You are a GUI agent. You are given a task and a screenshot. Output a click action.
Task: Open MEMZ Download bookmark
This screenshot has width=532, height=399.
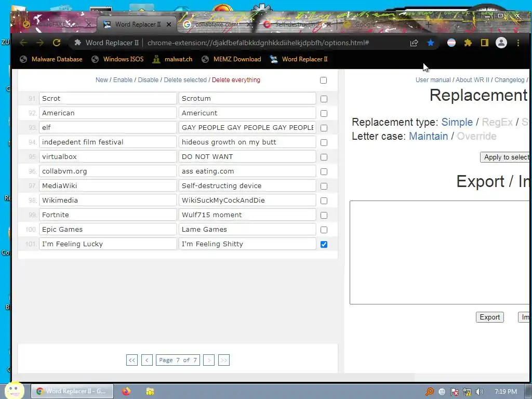[x=231, y=59]
